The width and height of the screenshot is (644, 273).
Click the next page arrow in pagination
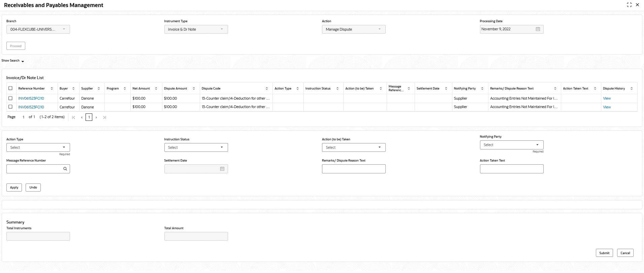96,117
